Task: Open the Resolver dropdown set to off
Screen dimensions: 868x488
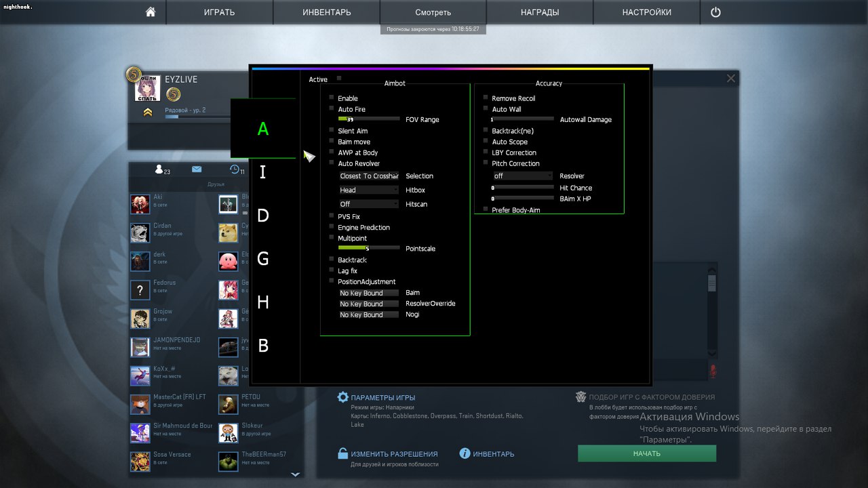Action: pyautogui.click(x=523, y=176)
